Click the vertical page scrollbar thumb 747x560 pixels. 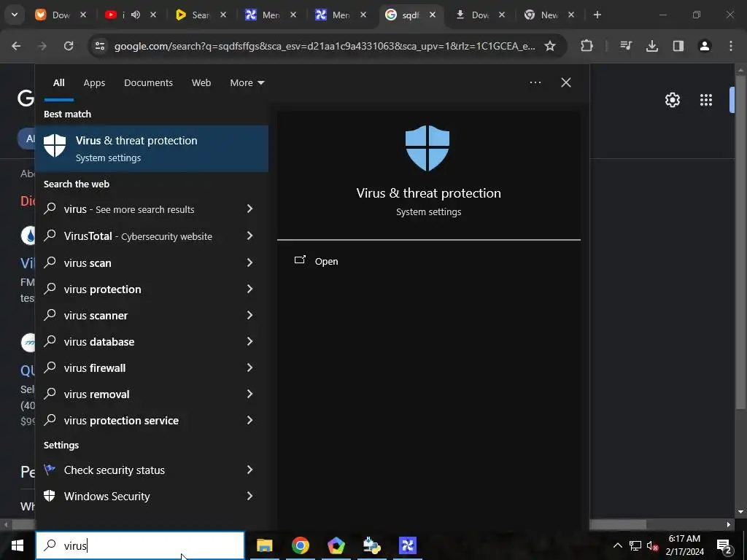click(740, 243)
